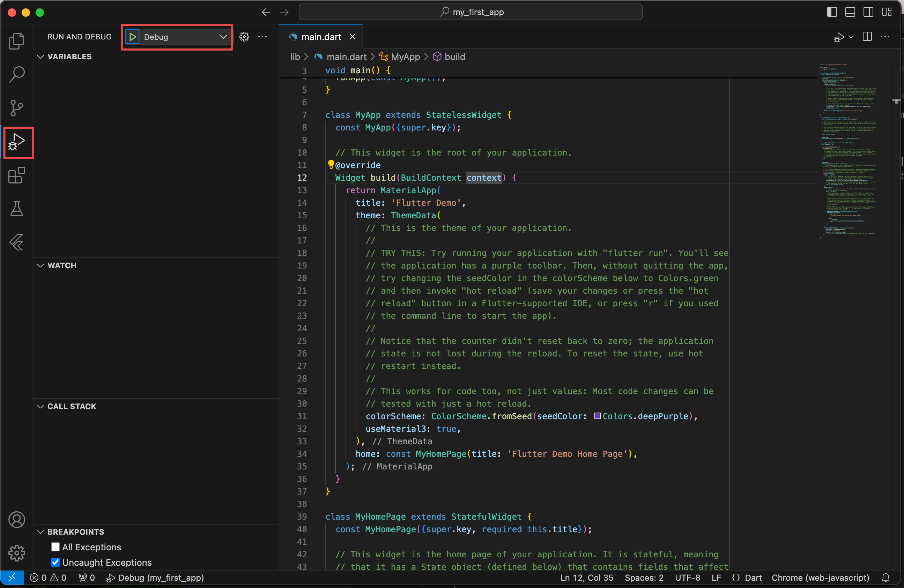
Task: Open the Run and Debug view
Action: pos(16,142)
